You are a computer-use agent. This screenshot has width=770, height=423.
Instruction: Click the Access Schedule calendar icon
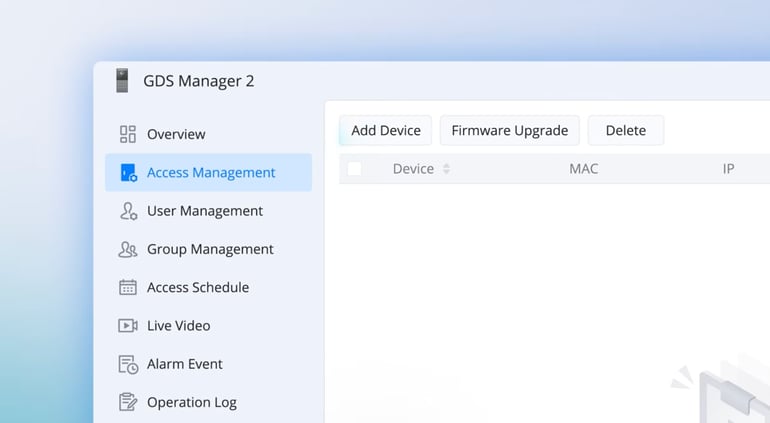click(x=128, y=287)
